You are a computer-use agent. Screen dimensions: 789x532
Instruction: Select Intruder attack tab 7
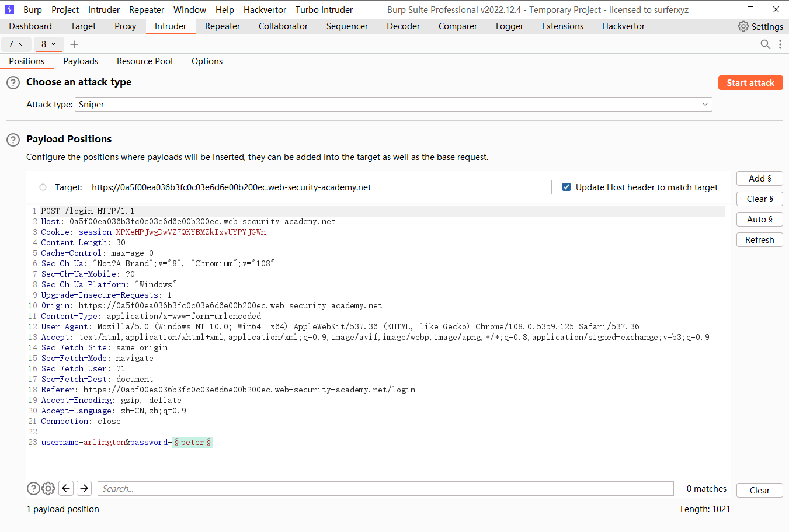click(x=12, y=44)
